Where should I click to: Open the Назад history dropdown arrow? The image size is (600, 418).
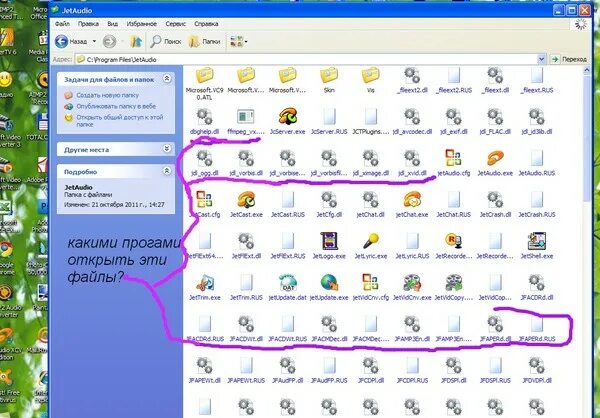pos(94,41)
